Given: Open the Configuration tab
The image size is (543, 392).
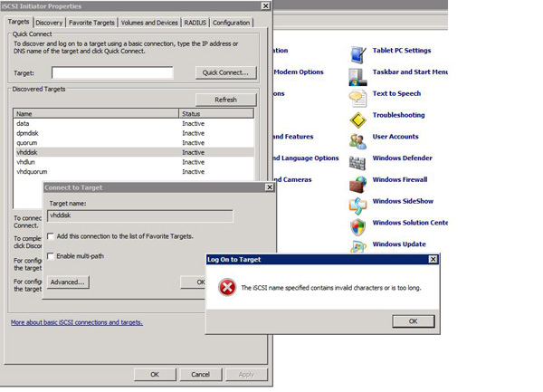Looking at the screenshot, I should point(231,23).
